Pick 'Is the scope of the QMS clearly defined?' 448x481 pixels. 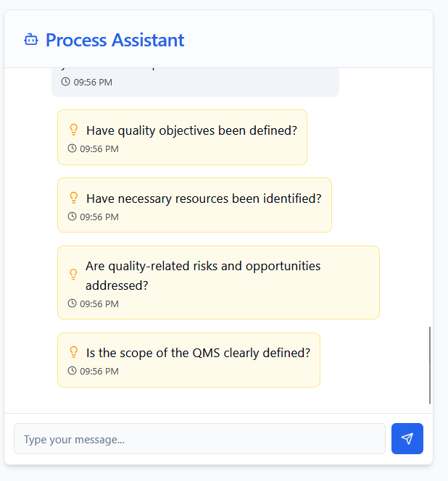[189, 360]
